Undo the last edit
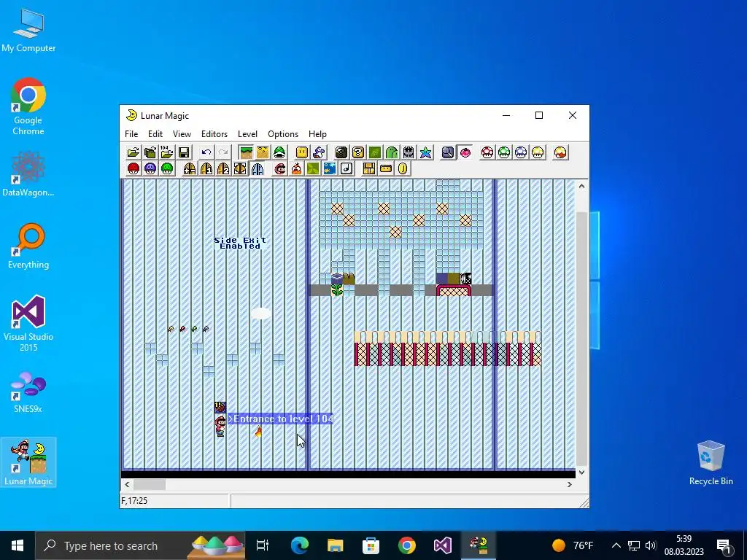 (206, 152)
